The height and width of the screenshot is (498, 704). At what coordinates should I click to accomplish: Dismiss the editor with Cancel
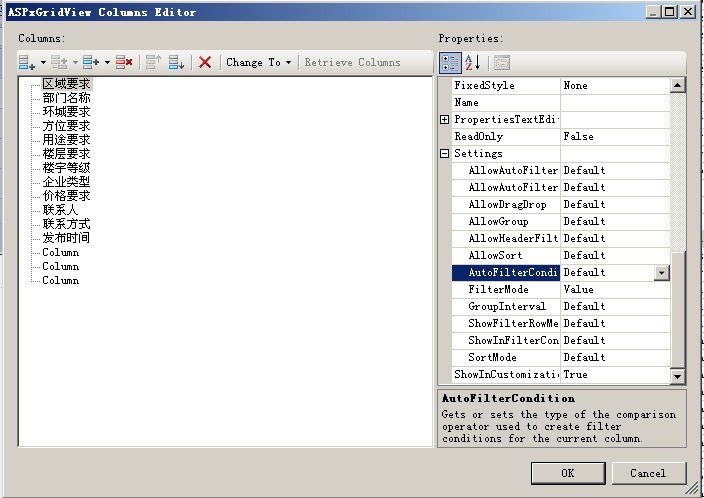648,473
